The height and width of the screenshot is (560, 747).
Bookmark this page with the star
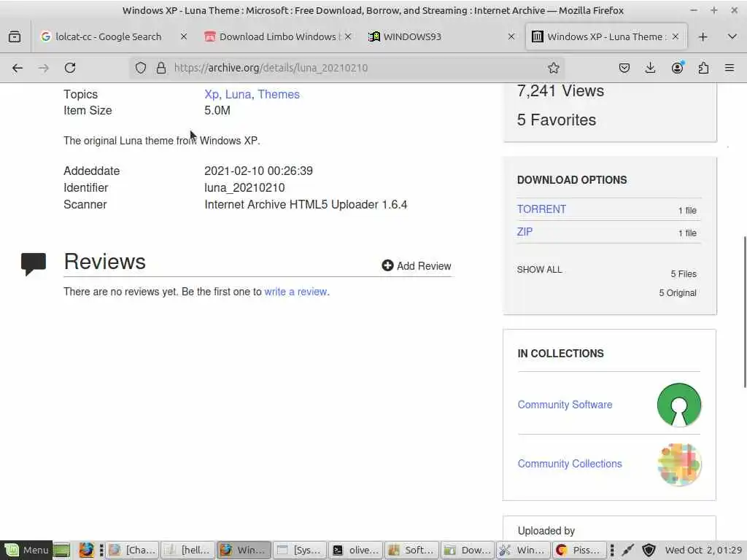coord(553,68)
